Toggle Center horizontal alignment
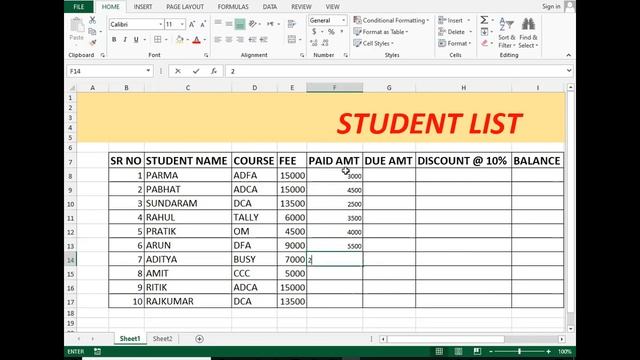The image size is (640, 360). point(229,40)
